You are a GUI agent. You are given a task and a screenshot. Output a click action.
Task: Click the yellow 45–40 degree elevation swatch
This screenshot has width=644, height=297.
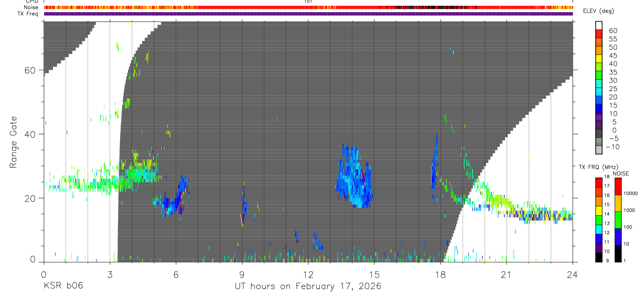click(x=599, y=59)
